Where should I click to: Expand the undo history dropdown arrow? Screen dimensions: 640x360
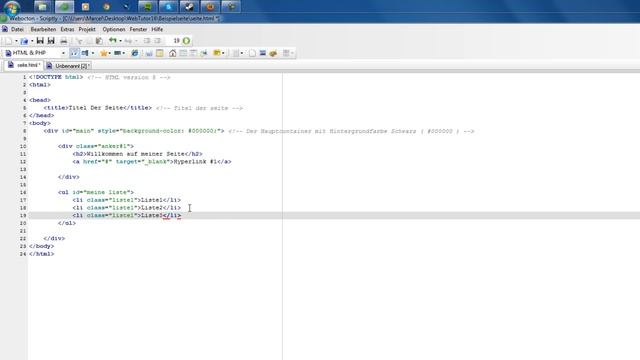coord(120,41)
